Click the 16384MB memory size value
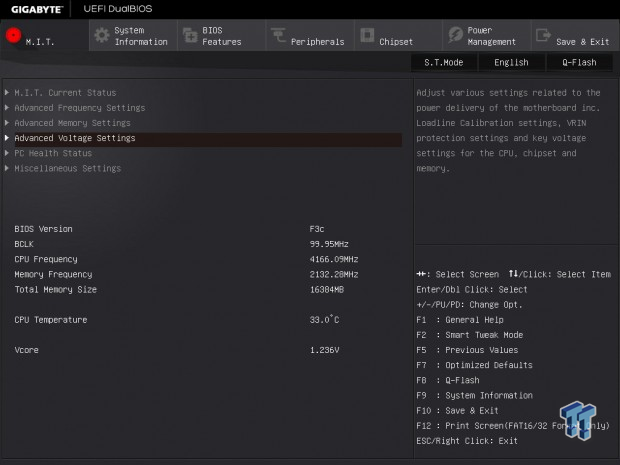This screenshot has width=620, height=465. pyautogui.click(x=327, y=289)
